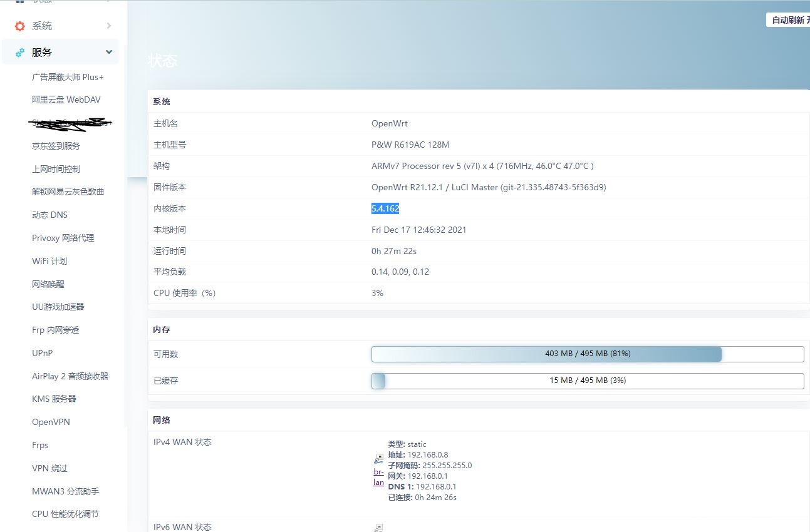Collapse the 服务 menu chevron
The height and width of the screenshot is (532, 810).
109,53
